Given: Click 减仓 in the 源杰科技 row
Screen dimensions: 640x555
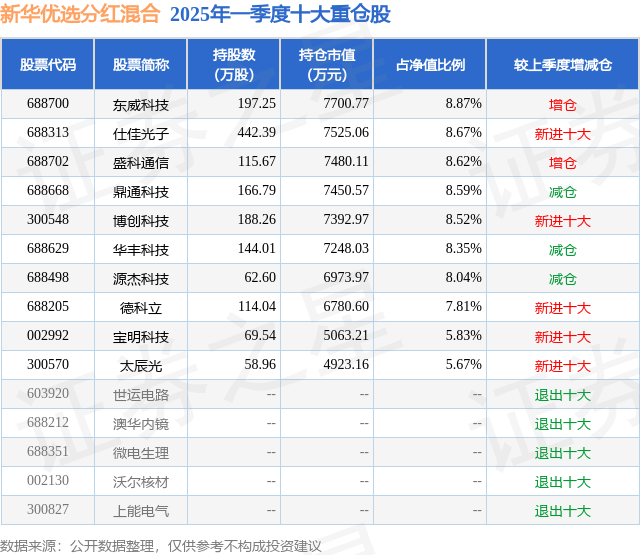Looking at the screenshot, I should coord(563,279).
